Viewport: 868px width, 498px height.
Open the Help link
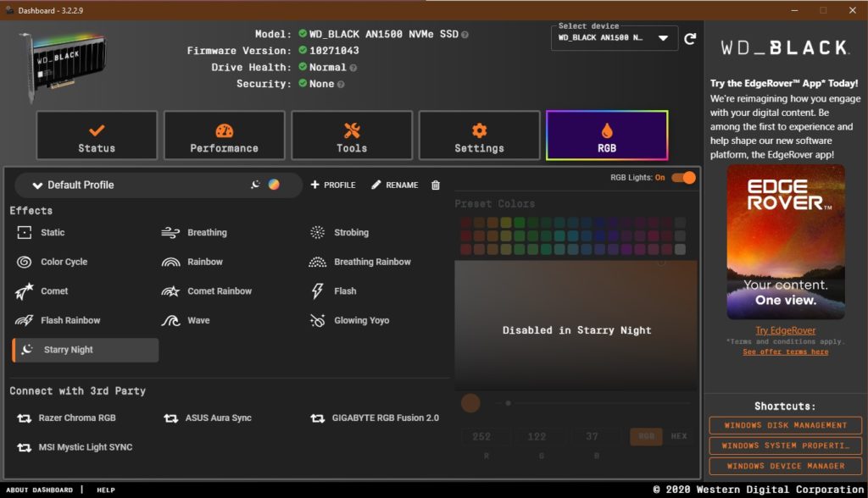pos(106,490)
